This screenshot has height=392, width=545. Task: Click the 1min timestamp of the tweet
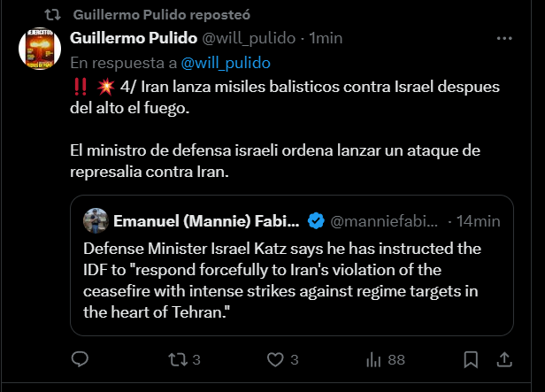point(326,38)
